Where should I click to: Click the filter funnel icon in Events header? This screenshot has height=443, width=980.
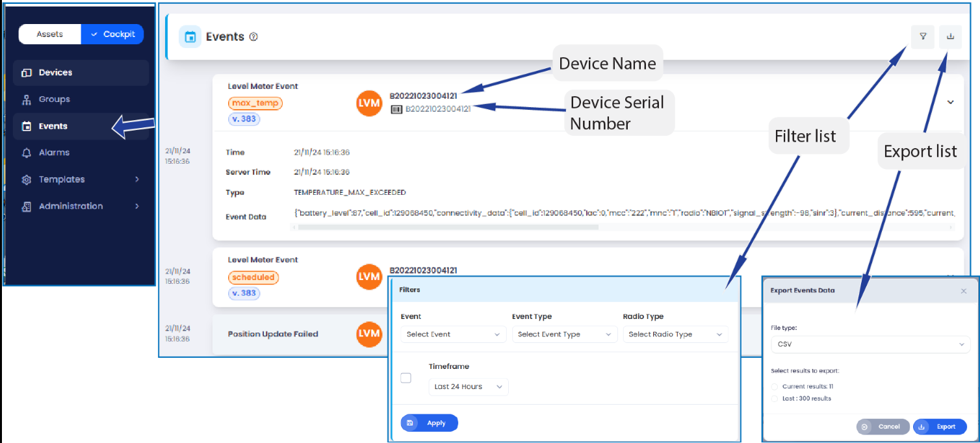pos(922,37)
